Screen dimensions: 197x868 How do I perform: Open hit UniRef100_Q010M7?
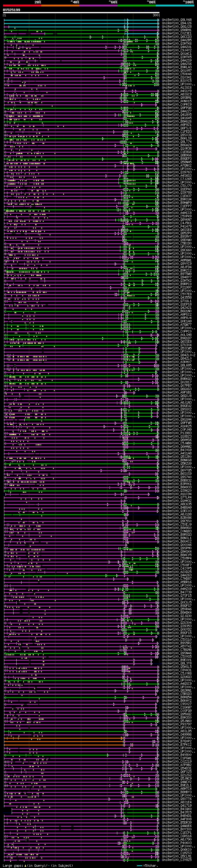click(177, 71)
